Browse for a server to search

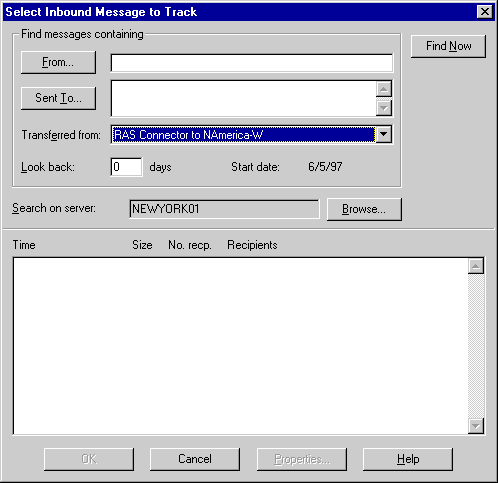[364, 209]
